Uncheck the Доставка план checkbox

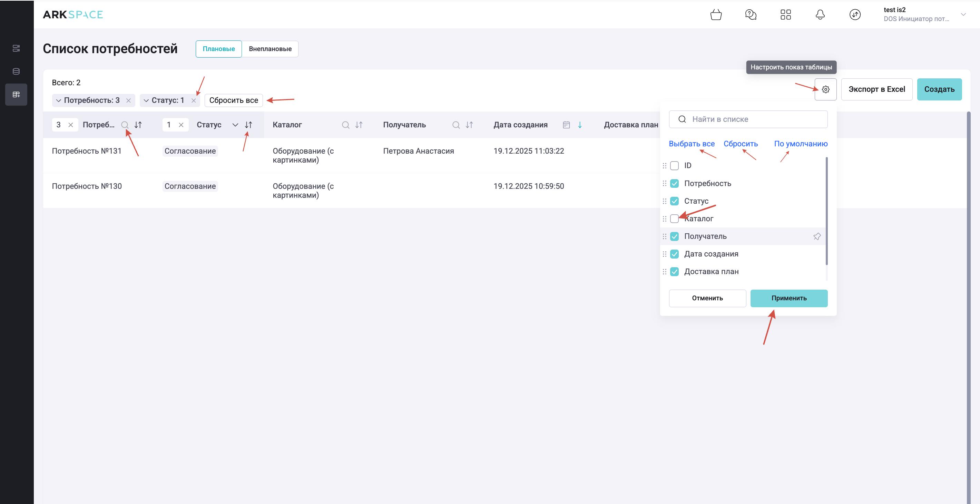674,271
